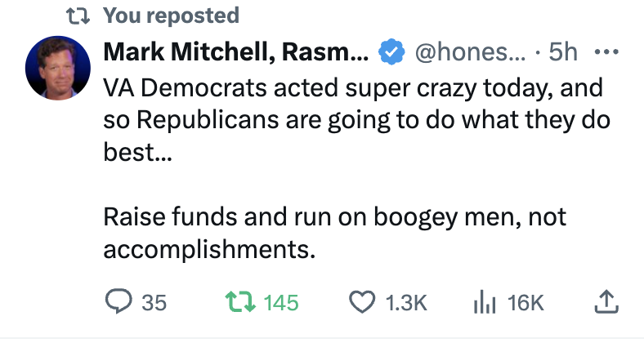Click the 35 replies count
This screenshot has width=644, height=343.
coord(154,303)
